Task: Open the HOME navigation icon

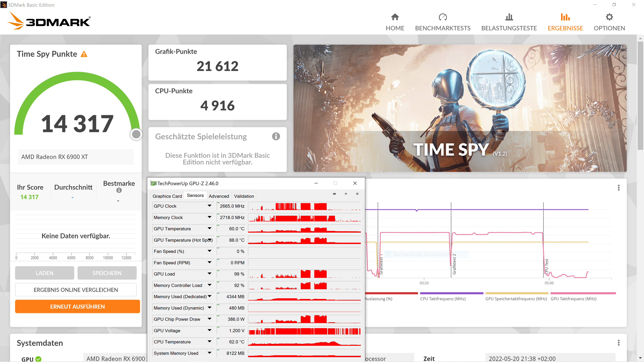Action: point(395,17)
